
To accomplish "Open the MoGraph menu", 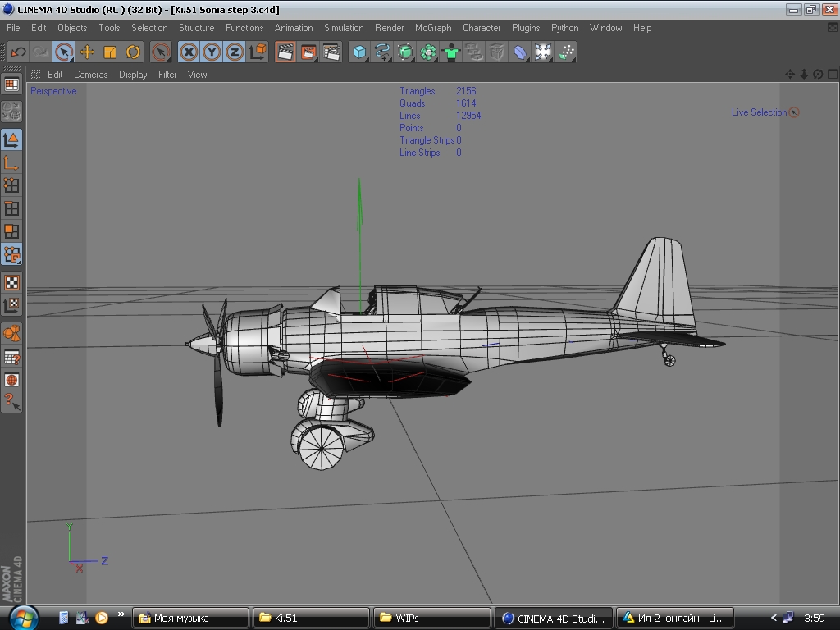I will pos(433,28).
